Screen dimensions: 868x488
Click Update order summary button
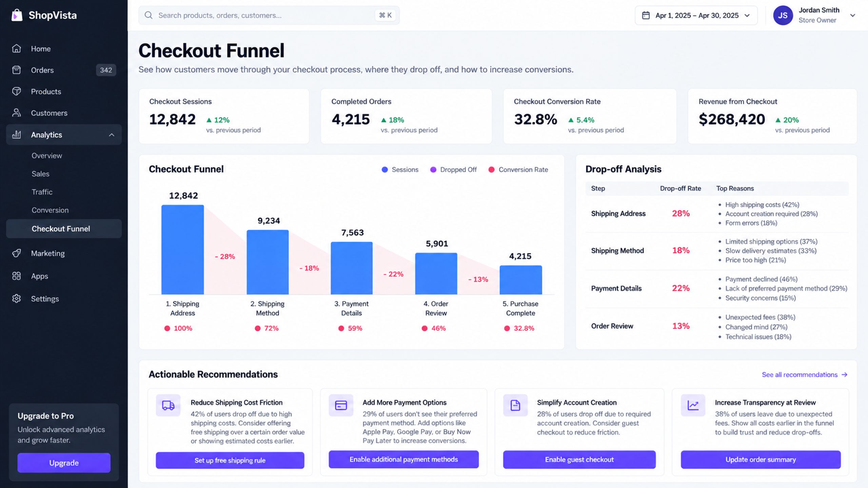point(761,460)
